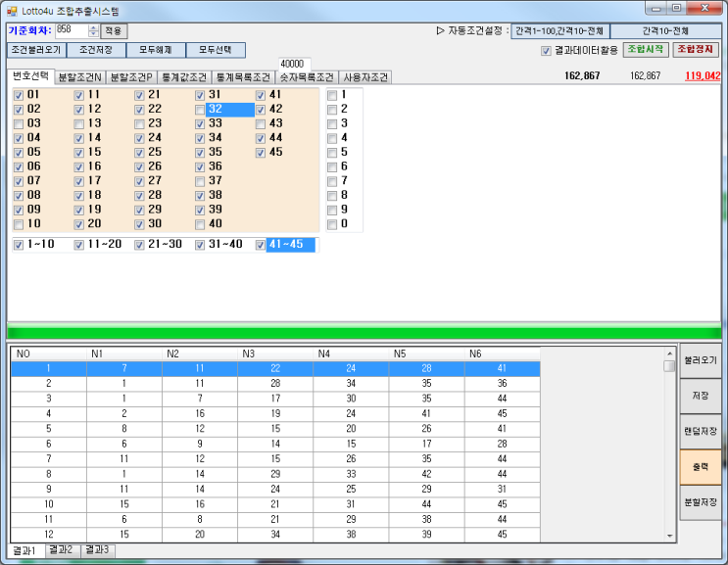Click the NO column header
The width and height of the screenshot is (728, 565).
pos(49,353)
